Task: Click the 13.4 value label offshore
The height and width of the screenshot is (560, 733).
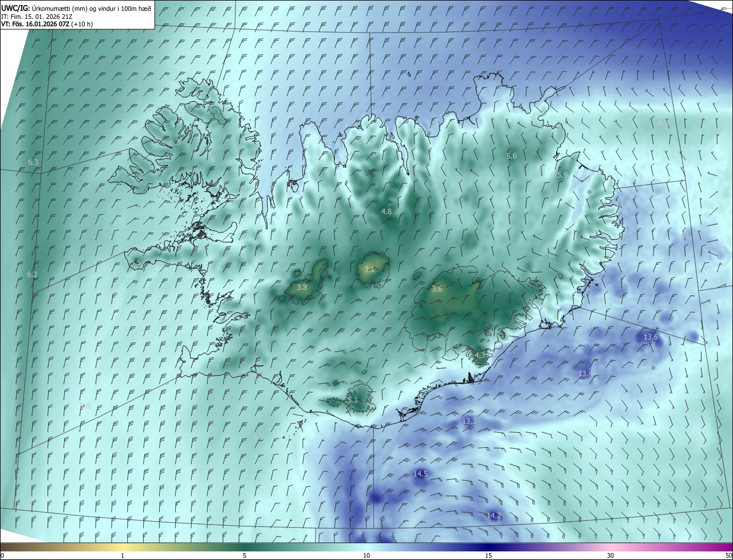Action: [585, 374]
